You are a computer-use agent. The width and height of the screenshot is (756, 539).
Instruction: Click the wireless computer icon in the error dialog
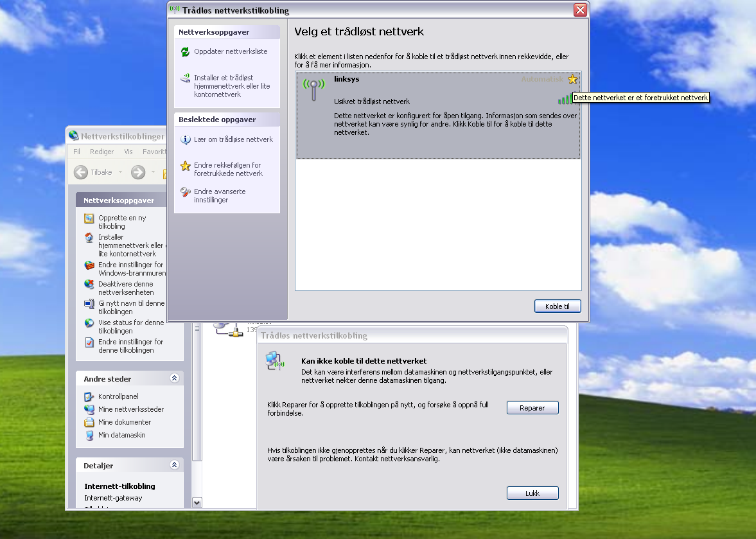(275, 360)
